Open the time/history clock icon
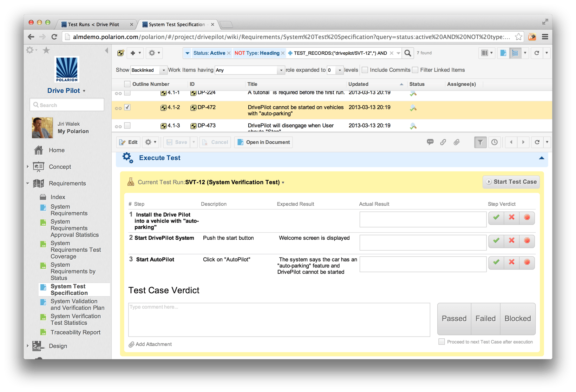Screen dimensions: 576x392 495,142
